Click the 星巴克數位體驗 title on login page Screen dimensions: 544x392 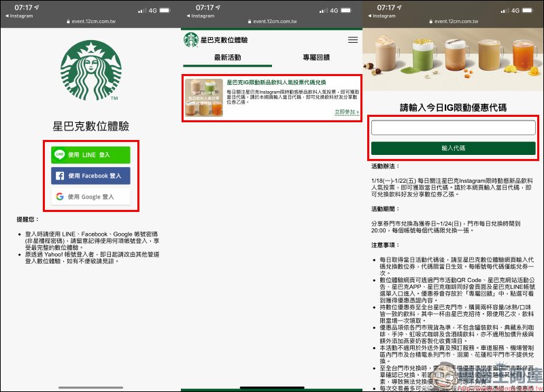pyautogui.click(x=91, y=126)
